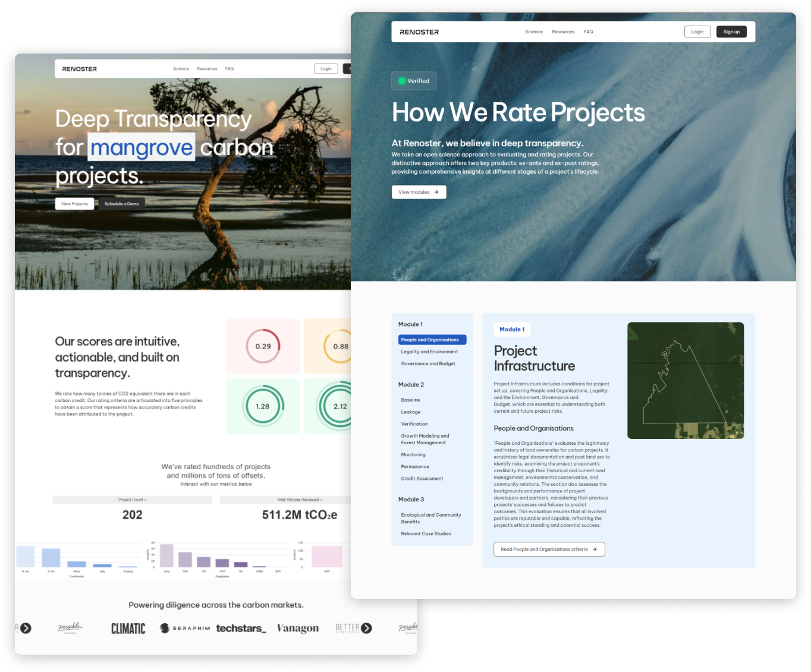The image size is (811, 672).
Task: Open the Login page
Action: tap(697, 32)
